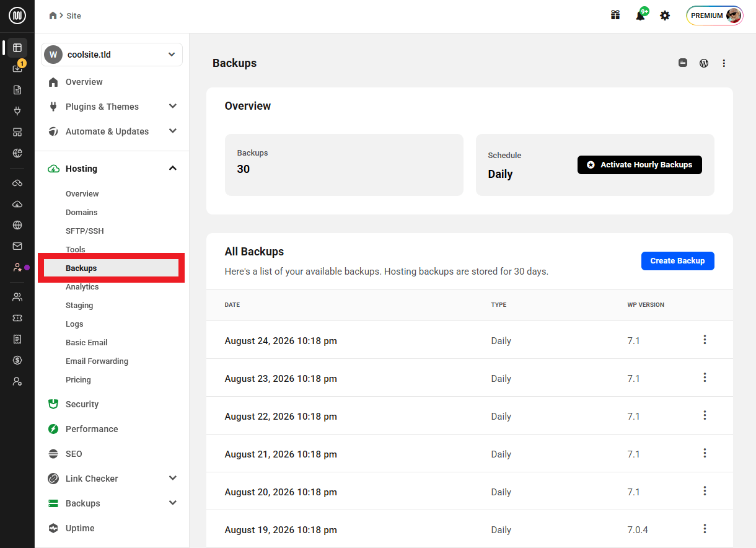Image resolution: width=756 pixels, height=548 pixels.
Task: Click the 7.0.4 WP version value
Action: tap(638, 530)
